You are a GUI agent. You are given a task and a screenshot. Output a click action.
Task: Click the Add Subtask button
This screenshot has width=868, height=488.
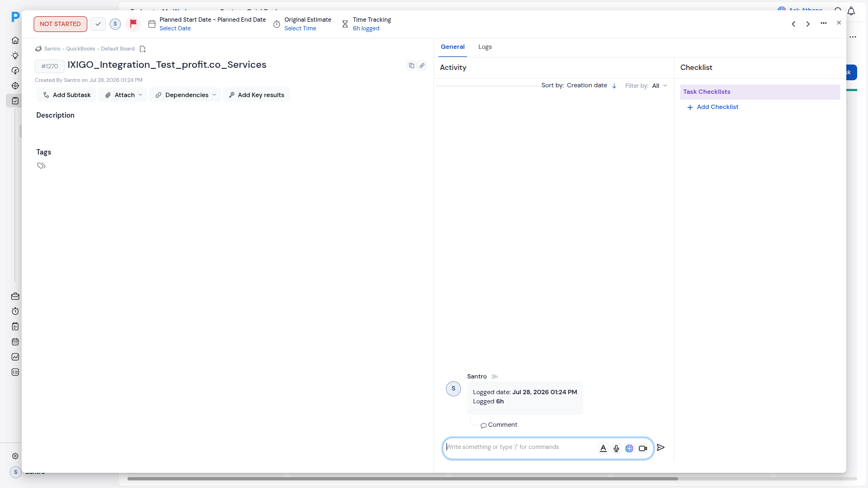coord(67,95)
